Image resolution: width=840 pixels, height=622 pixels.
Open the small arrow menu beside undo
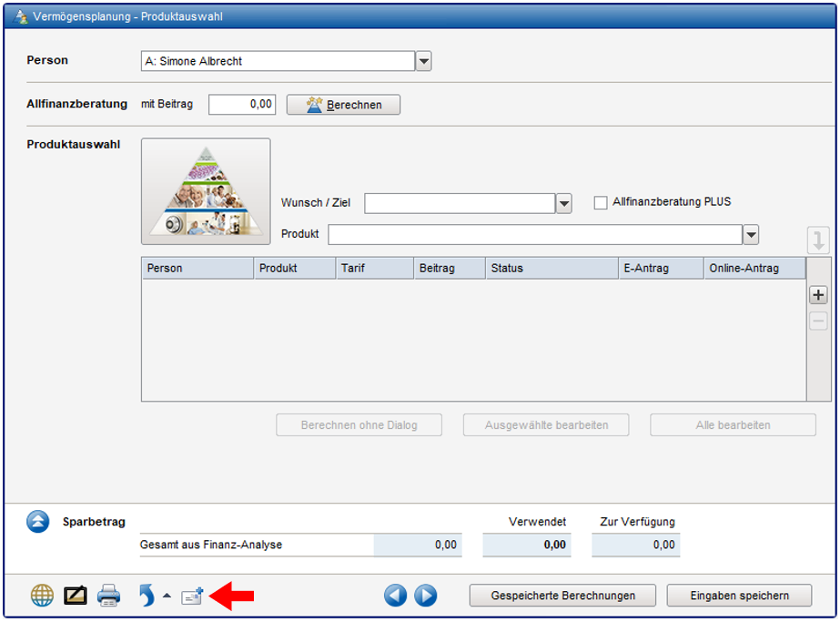(167, 597)
